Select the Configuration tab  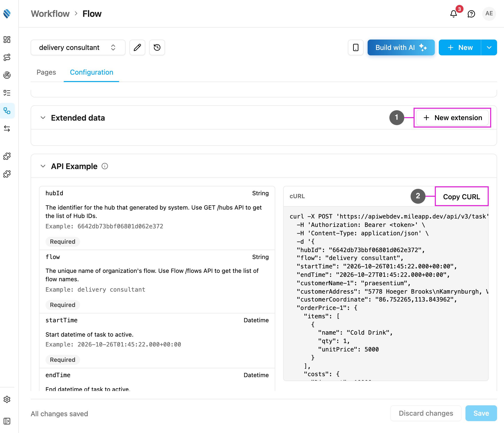(91, 72)
